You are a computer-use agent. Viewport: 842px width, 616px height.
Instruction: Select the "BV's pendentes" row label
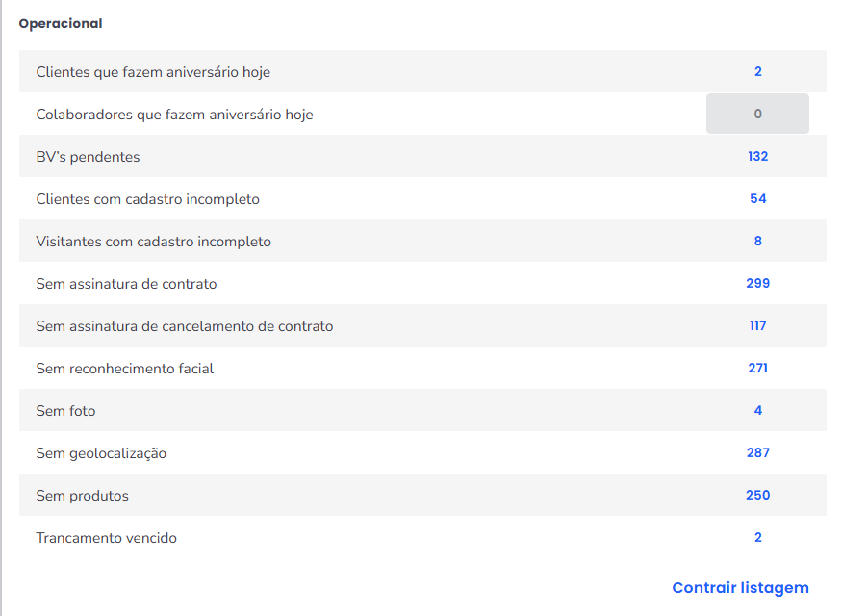pyautogui.click(x=88, y=157)
